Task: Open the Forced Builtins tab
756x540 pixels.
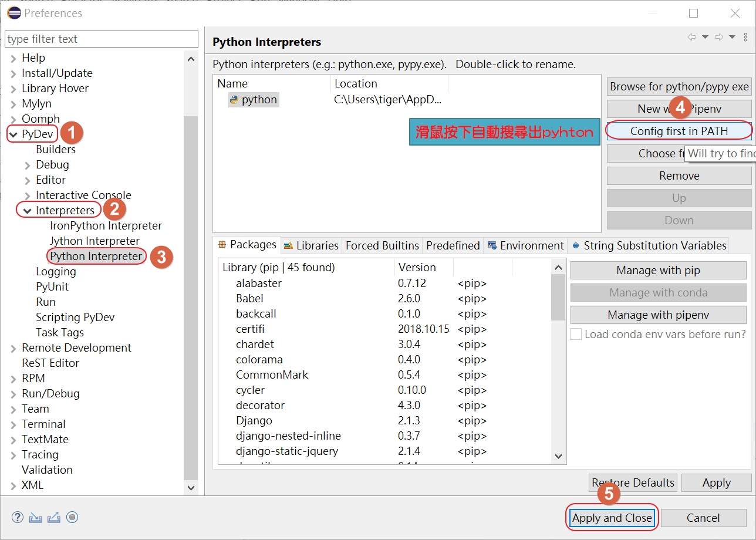Action: click(x=383, y=245)
